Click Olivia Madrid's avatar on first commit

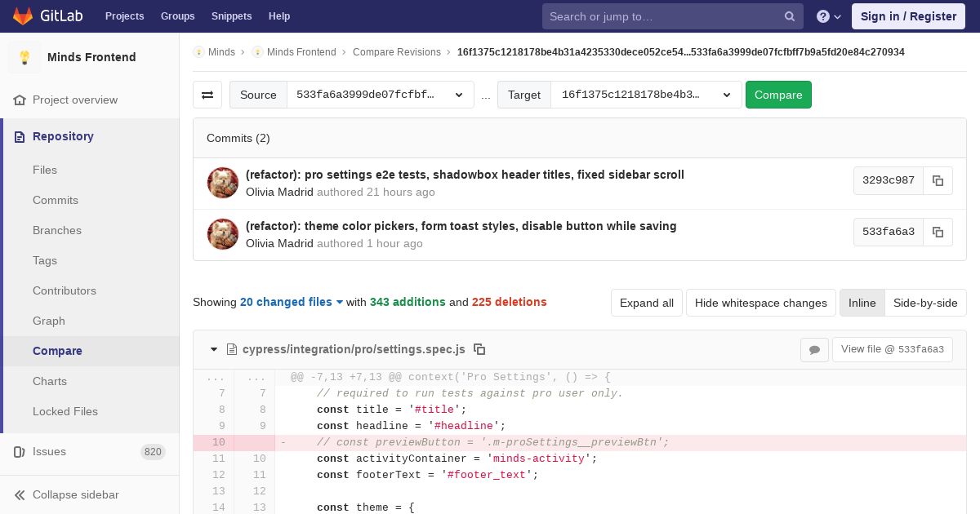click(223, 183)
